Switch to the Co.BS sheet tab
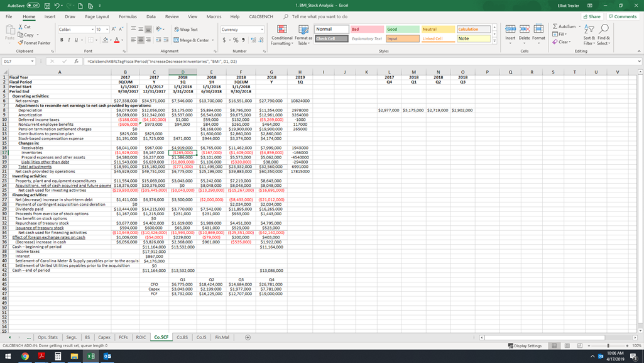The width and height of the screenshot is (644, 363). point(182,337)
